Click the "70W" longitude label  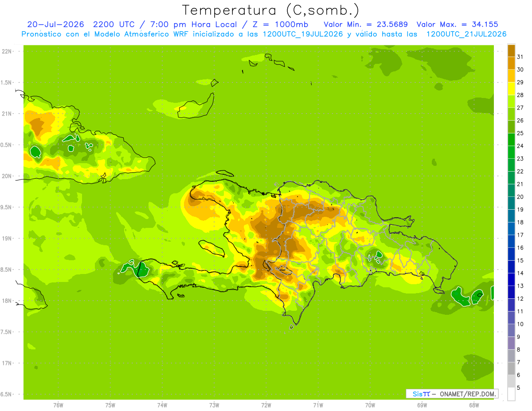pos(370,405)
